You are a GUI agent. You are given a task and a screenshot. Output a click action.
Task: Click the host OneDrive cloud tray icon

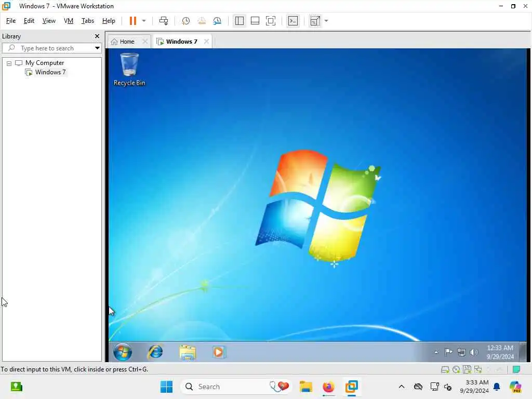[418, 387]
